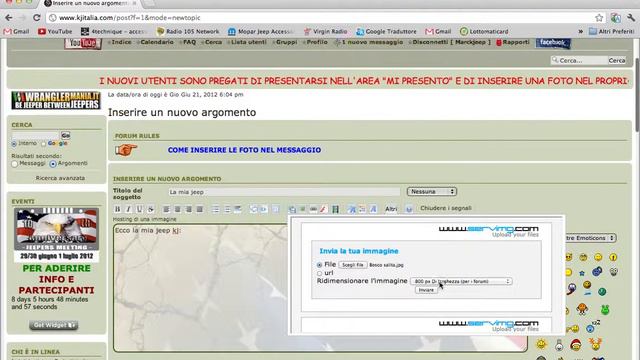Insert numbered list in editor
640x360 pixels.
point(227,209)
